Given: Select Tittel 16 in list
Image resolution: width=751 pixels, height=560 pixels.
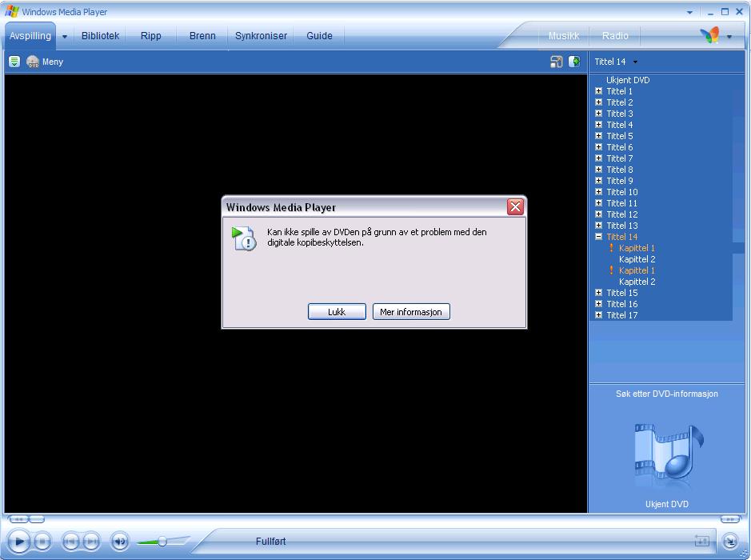Looking at the screenshot, I should coord(621,304).
